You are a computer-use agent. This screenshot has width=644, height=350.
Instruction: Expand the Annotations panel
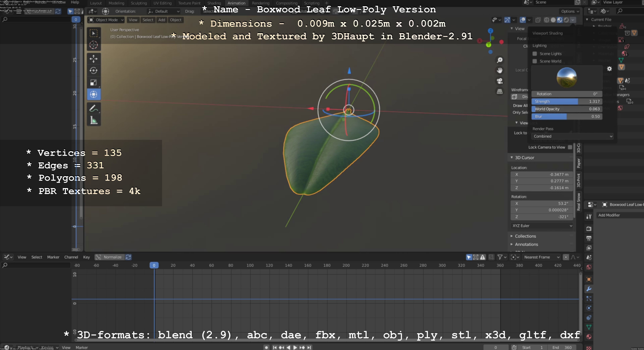pos(526,244)
